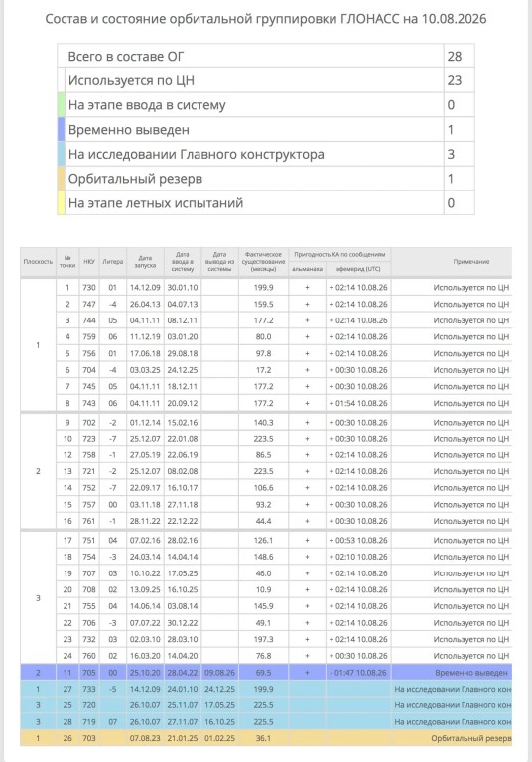The width and height of the screenshot is (532, 762).
Task: Click plane number 2 spanning rows 9–16
Action: pyautogui.click(x=38, y=471)
